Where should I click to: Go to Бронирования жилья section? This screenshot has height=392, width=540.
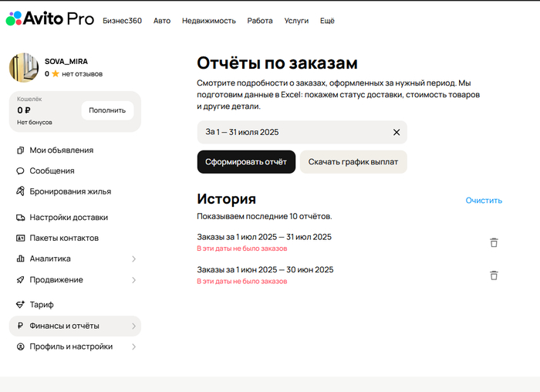coord(70,191)
